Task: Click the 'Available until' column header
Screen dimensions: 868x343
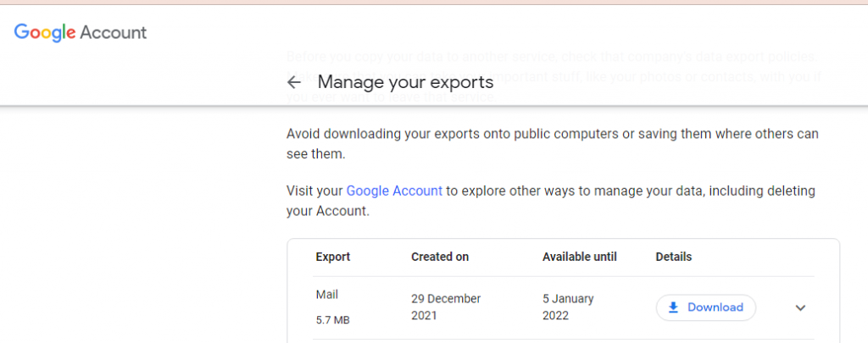Action: tap(580, 257)
